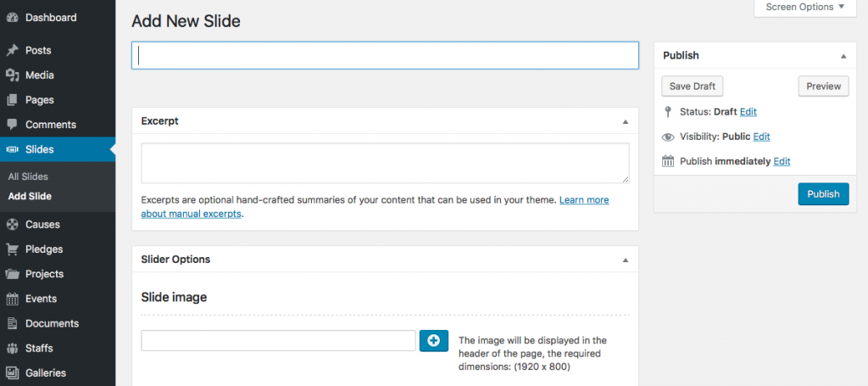Click the Events calendar icon in sidebar

[13, 299]
